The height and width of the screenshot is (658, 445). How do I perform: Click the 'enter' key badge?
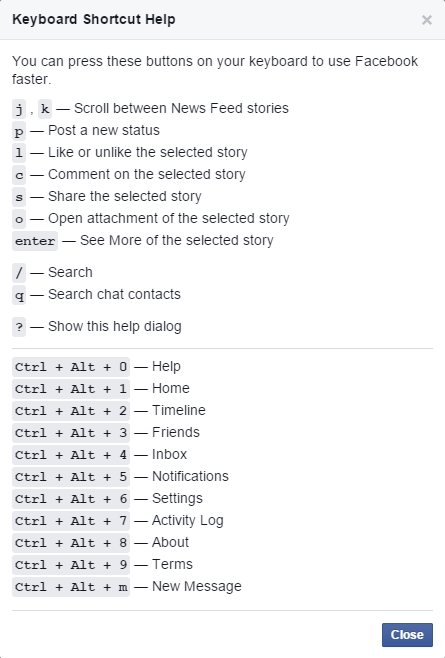click(35, 241)
